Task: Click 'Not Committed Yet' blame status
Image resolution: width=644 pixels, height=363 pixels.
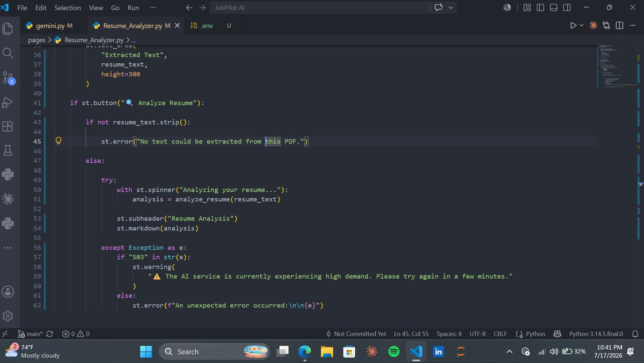Action: point(355,333)
